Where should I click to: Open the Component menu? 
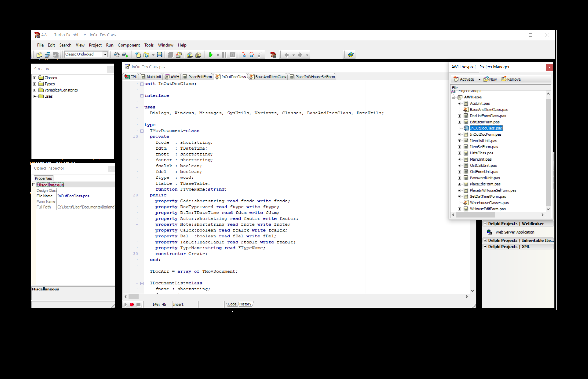129,45
